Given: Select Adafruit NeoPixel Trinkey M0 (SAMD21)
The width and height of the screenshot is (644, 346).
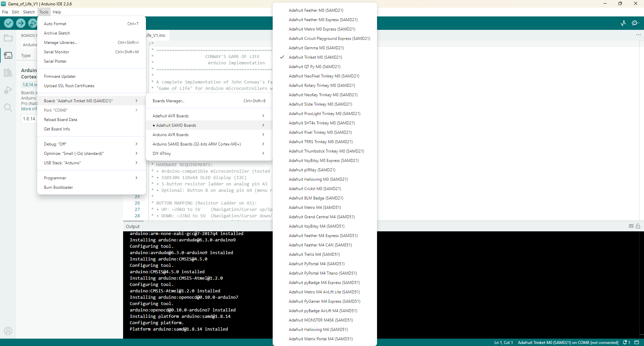Looking at the screenshot, I should pos(325,76).
